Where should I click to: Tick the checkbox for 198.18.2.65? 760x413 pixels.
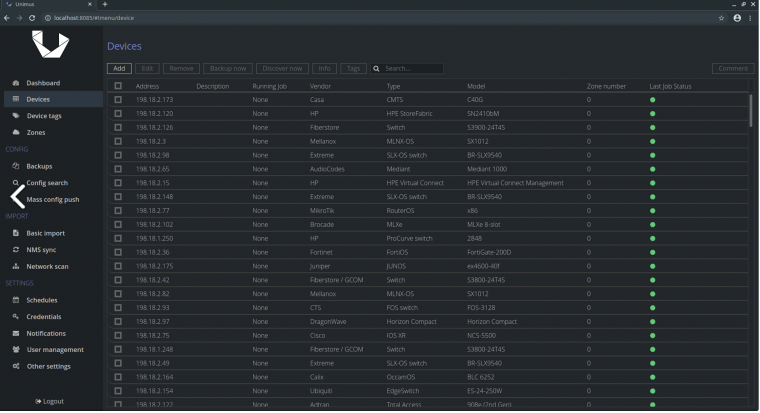coord(118,169)
